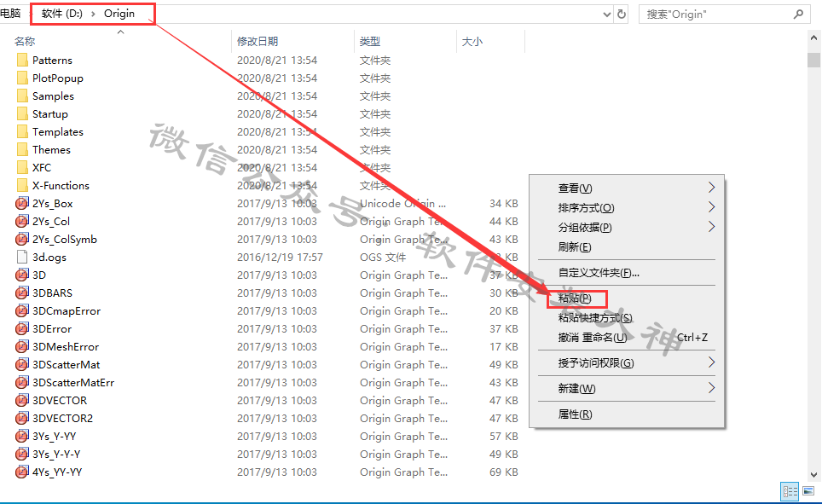Click the 2Ys_ColSymb Origin file icon
Viewport: 822px width, 504px height.
click(x=22, y=239)
